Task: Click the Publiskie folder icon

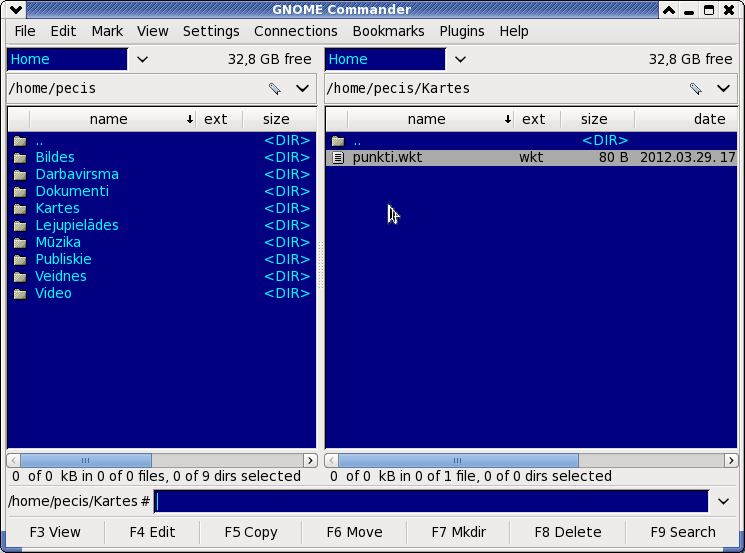Action: click(20, 259)
